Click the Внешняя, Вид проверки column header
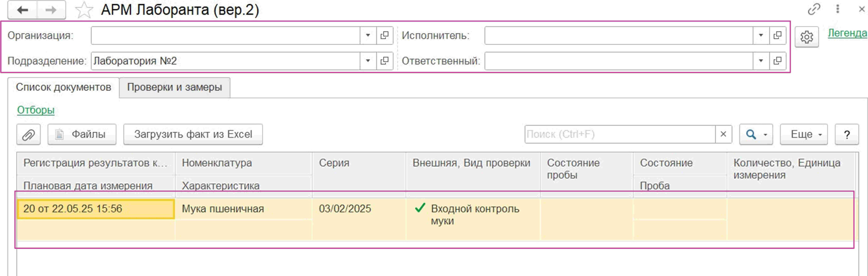This screenshot has height=276, width=868. coord(473,174)
